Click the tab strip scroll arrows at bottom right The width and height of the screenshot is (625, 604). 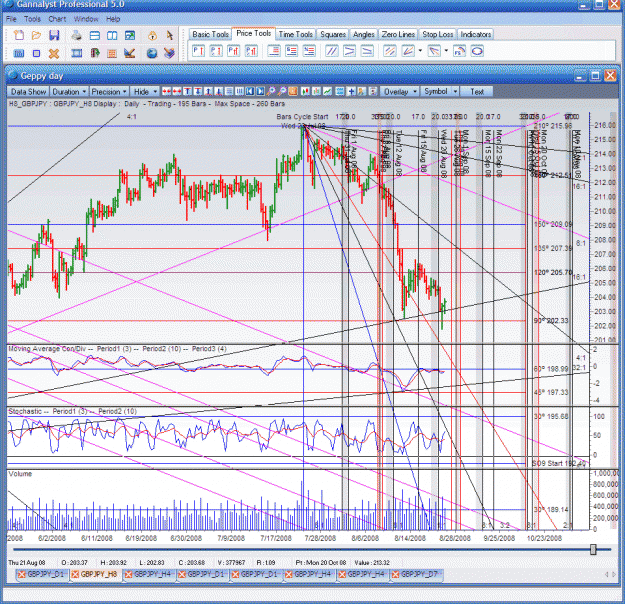point(610,574)
